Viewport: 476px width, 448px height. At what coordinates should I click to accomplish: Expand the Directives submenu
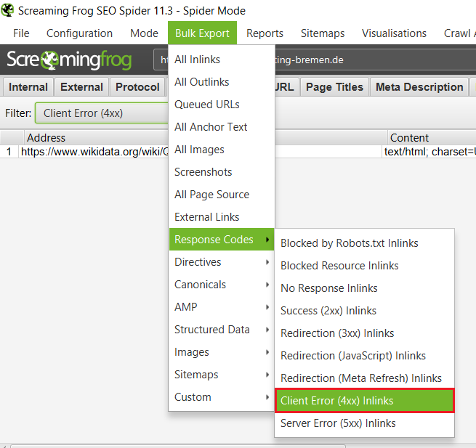[x=222, y=262]
